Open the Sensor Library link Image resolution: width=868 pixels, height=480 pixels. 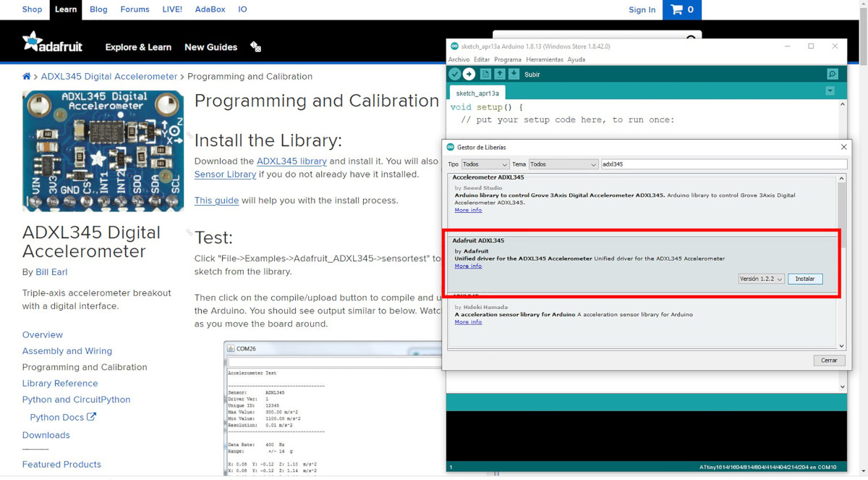[x=225, y=174]
